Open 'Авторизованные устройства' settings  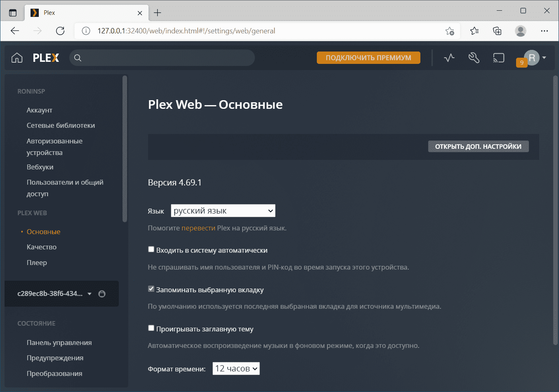click(x=55, y=147)
